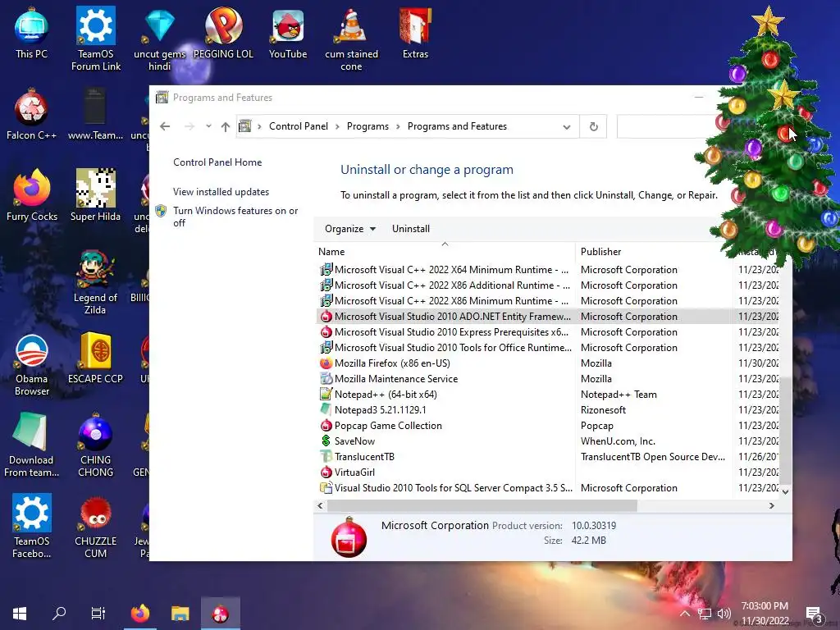The width and height of the screenshot is (840, 630).
Task: Open TeamOS Forum Link shortcut
Action: [96, 39]
